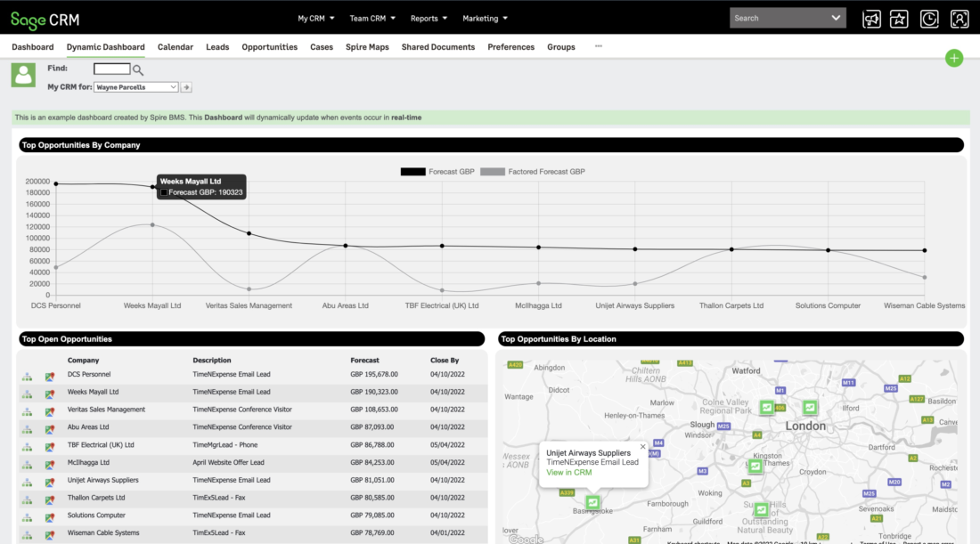Expand the Search box dropdown arrow
Image resolution: width=980 pixels, height=544 pixels.
click(836, 18)
